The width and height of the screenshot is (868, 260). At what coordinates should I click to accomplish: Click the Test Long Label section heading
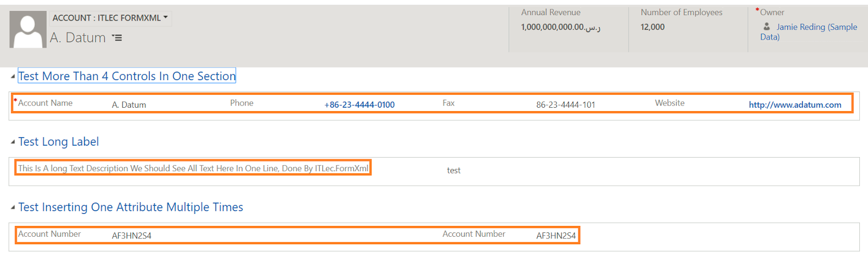[x=59, y=142]
